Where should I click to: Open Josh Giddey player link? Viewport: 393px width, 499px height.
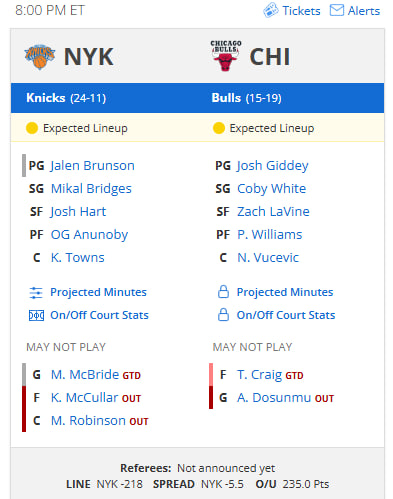point(273,166)
